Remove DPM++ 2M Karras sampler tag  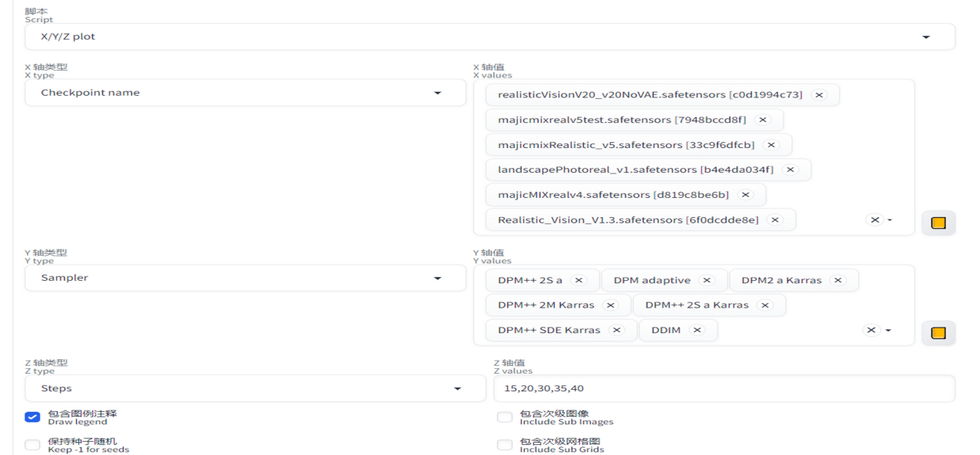611,305
